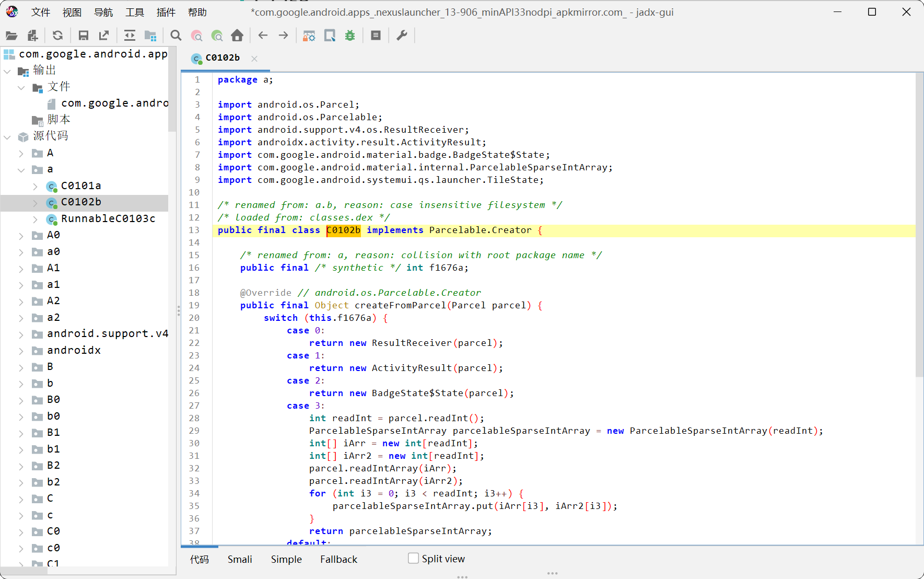Navigate back with the left arrow
This screenshot has width=924, height=579.
(263, 36)
